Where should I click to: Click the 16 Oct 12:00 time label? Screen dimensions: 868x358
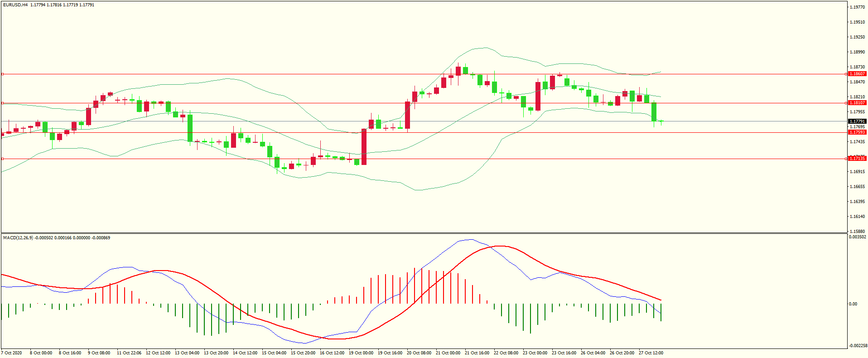point(332,353)
